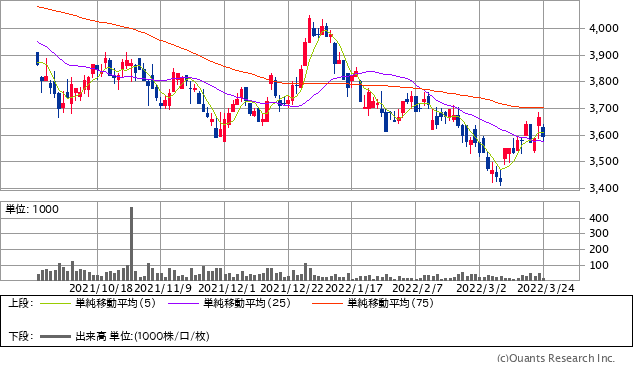Click the 3,600 price axis label
The height and width of the screenshot is (372, 633).
(x=604, y=135)
